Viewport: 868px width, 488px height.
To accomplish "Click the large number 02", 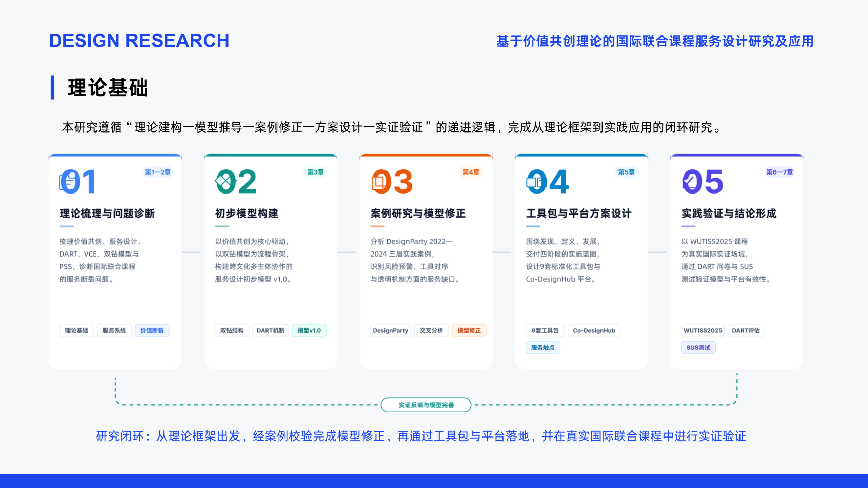I will (x=236, y=182).
